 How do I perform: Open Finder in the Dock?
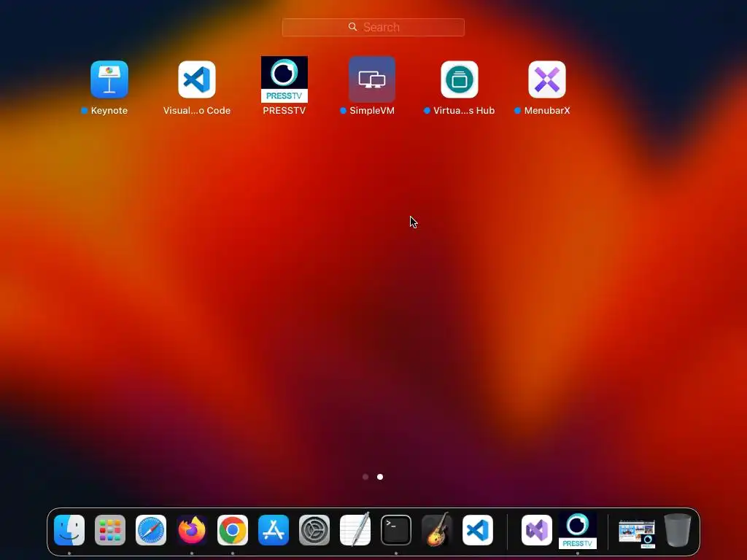click(69, 530)
